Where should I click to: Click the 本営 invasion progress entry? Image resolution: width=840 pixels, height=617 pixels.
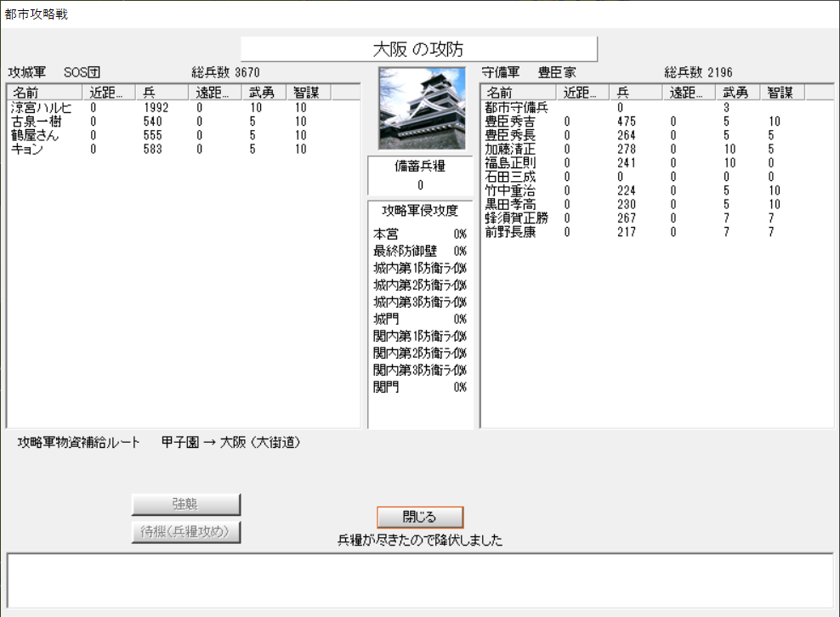pyautogui.click(x=386, y=234)
